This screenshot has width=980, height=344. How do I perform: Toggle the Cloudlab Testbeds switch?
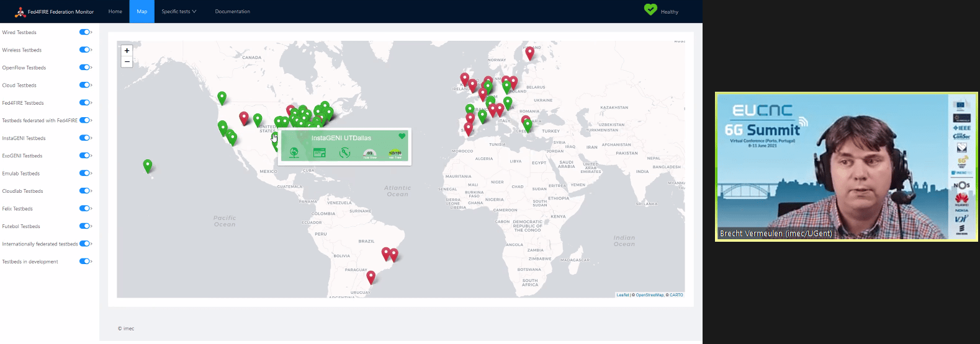click(84, 191)
